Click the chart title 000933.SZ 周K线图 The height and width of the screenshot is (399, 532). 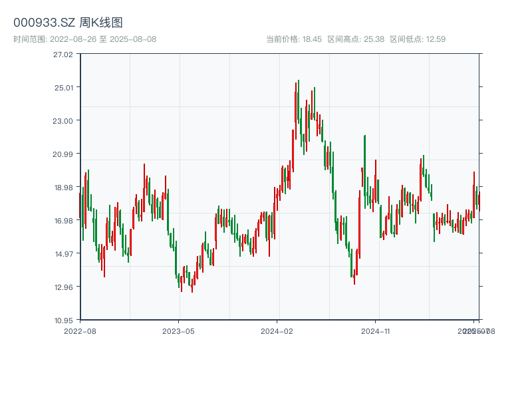click(x=68, y=23)
